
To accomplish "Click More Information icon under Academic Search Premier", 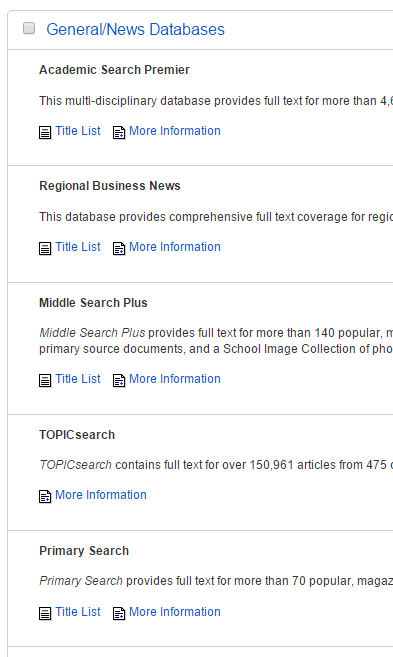I will [119, 133].
